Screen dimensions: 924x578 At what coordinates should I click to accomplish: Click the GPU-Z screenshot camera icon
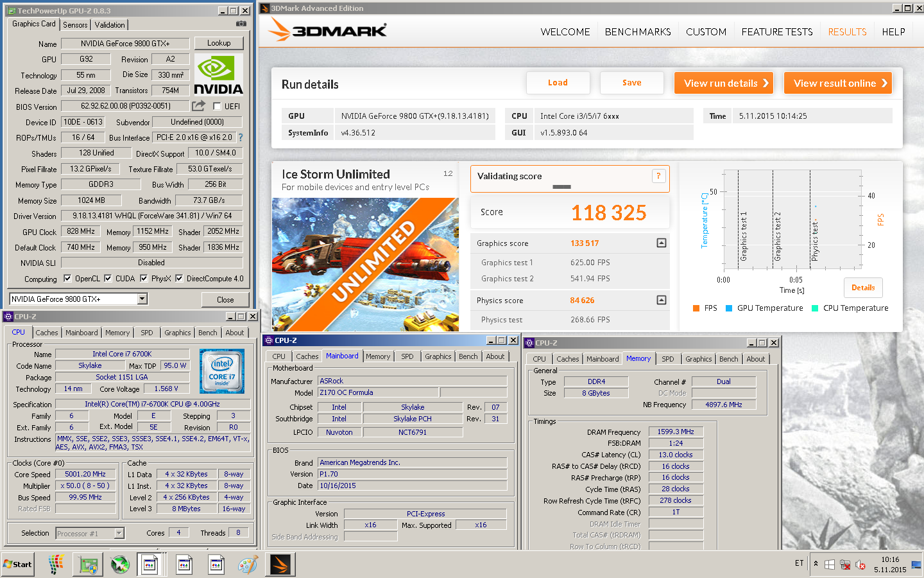click(x=241, y=24)
